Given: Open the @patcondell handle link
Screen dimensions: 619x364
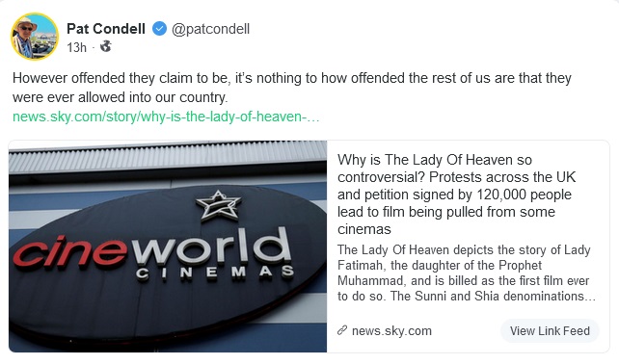Looking at the screenshot, I should pyautogui.click(x=211, y=29).
